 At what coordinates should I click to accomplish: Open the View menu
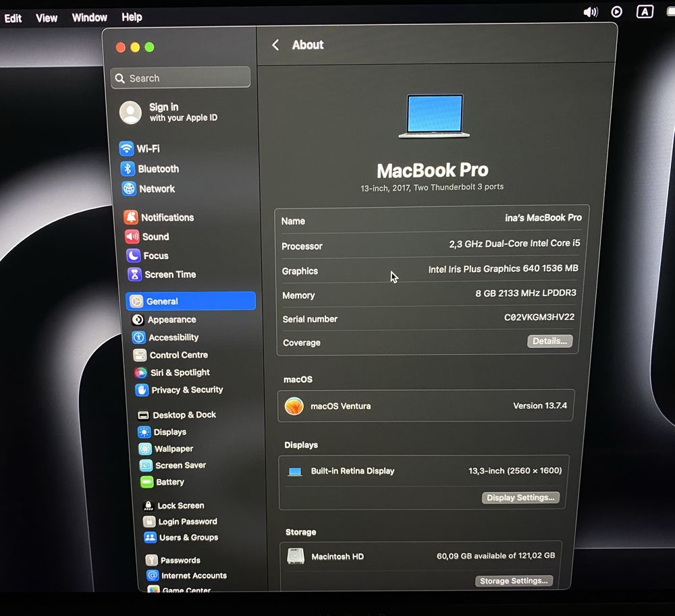(47, 18)
